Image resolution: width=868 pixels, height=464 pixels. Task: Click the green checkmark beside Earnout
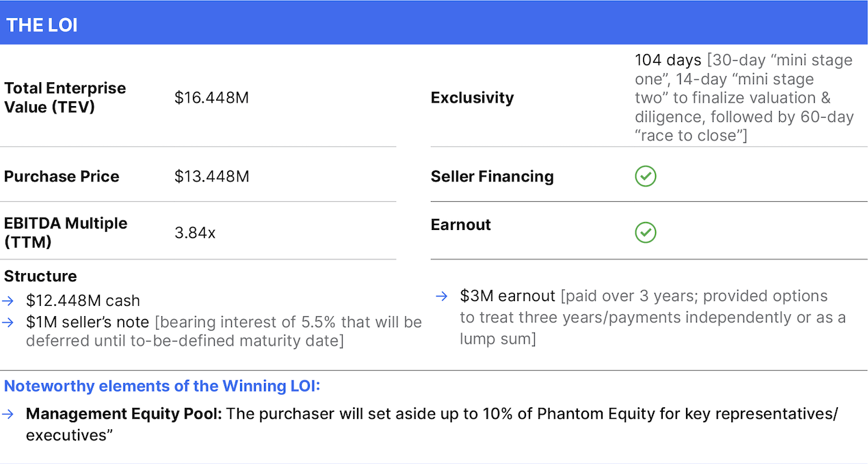(x=645, y=233)
